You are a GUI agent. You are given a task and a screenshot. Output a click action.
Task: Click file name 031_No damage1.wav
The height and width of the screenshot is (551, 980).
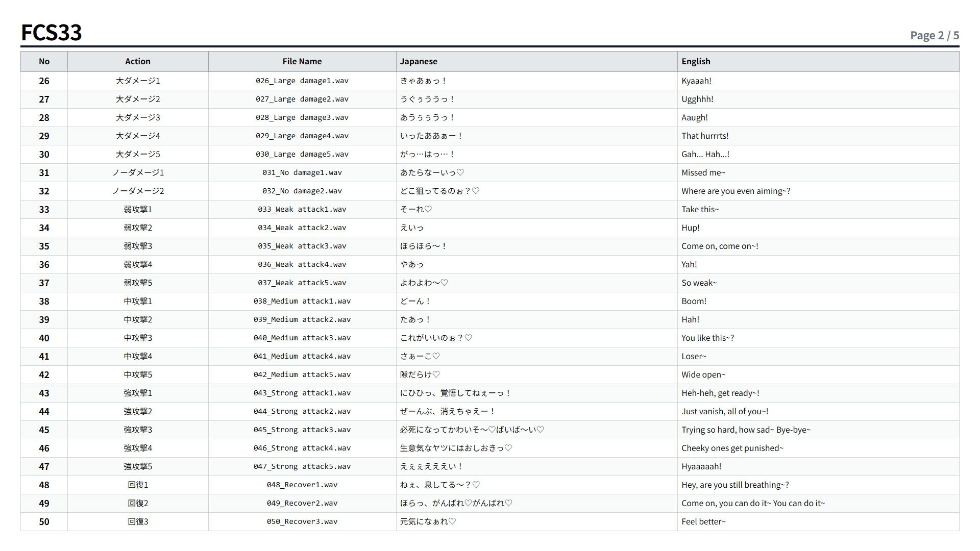[302, 172]
